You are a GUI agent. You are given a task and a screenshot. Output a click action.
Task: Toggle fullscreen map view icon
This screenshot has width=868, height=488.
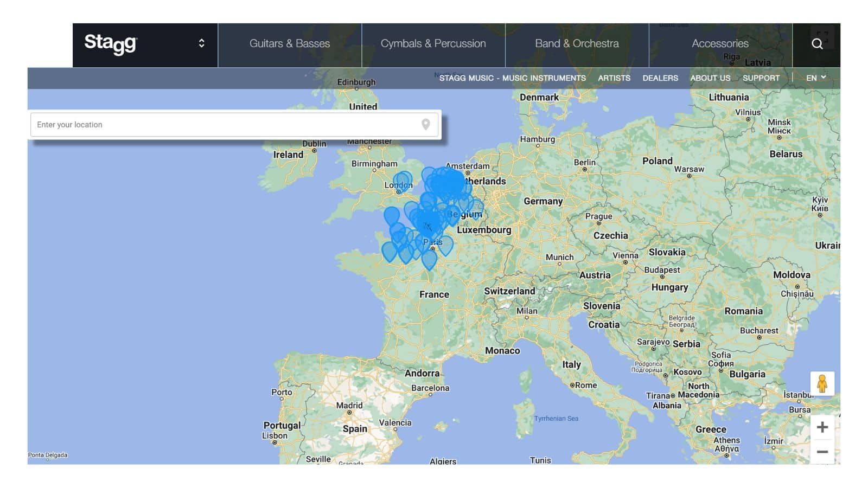822,37
